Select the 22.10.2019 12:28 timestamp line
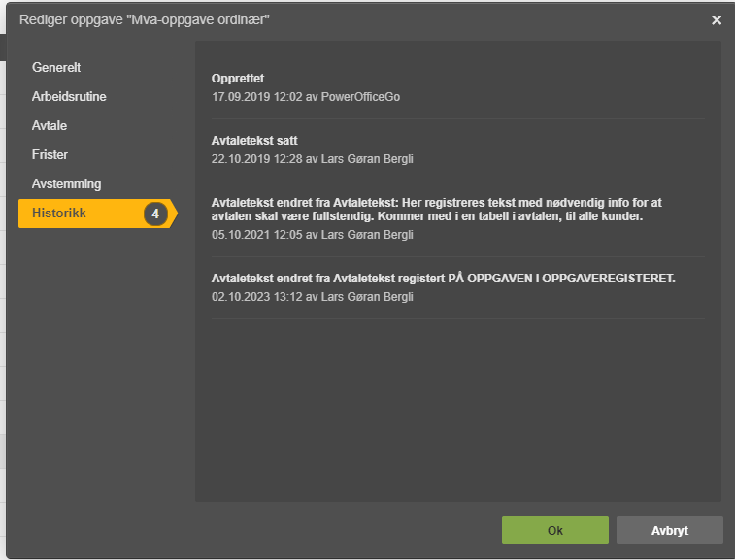735x560 pixels. tap(313, 159)
